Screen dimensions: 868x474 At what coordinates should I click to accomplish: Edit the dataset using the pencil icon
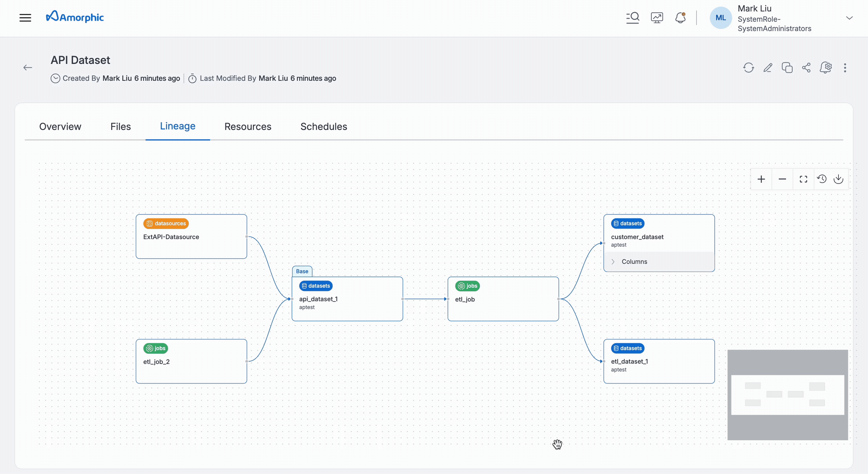[x=768, y=68]
